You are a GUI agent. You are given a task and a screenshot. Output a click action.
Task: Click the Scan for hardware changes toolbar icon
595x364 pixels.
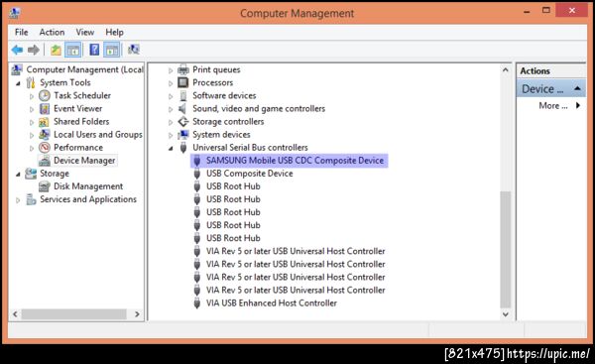coord(134,50)
